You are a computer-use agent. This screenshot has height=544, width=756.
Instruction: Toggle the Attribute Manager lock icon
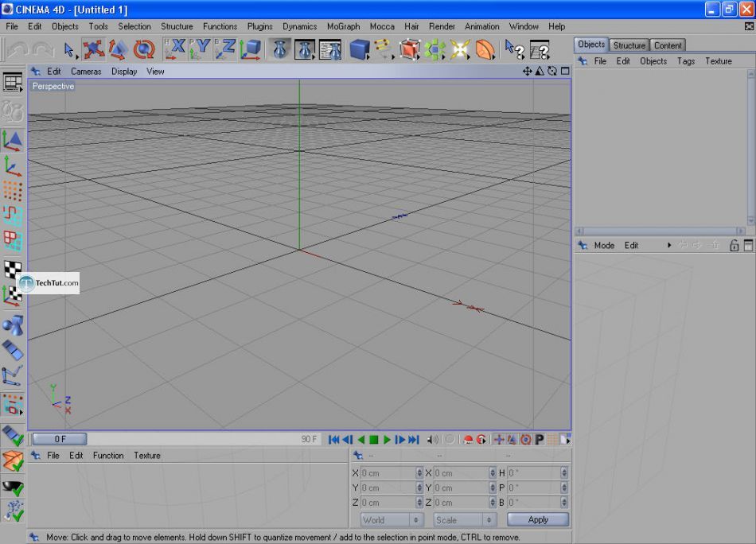point(734,245)
